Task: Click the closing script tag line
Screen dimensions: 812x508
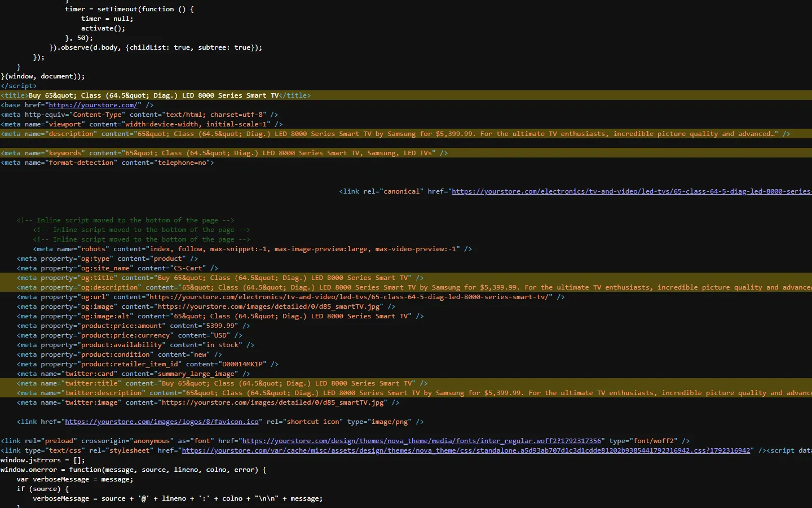Action: [x=19, y=86]
